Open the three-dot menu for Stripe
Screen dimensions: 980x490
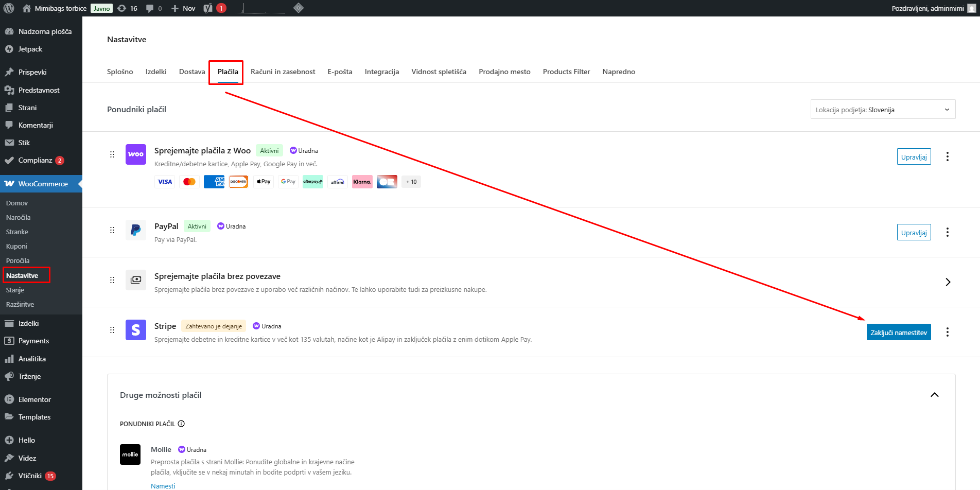pyautogui.click(x=947, y=332)
